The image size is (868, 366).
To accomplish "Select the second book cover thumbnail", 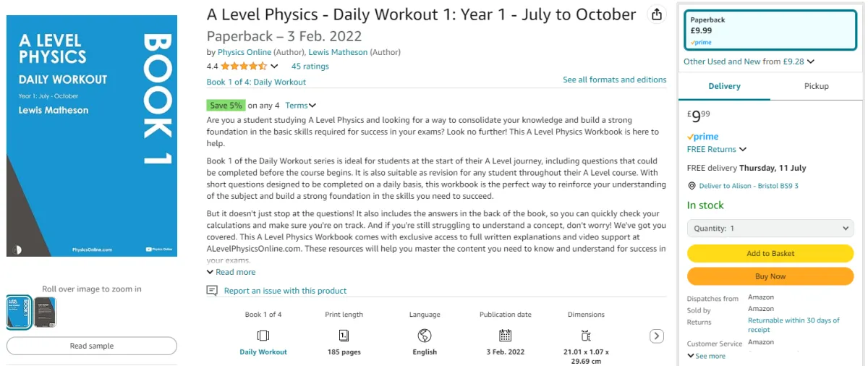I will point(45,312).
